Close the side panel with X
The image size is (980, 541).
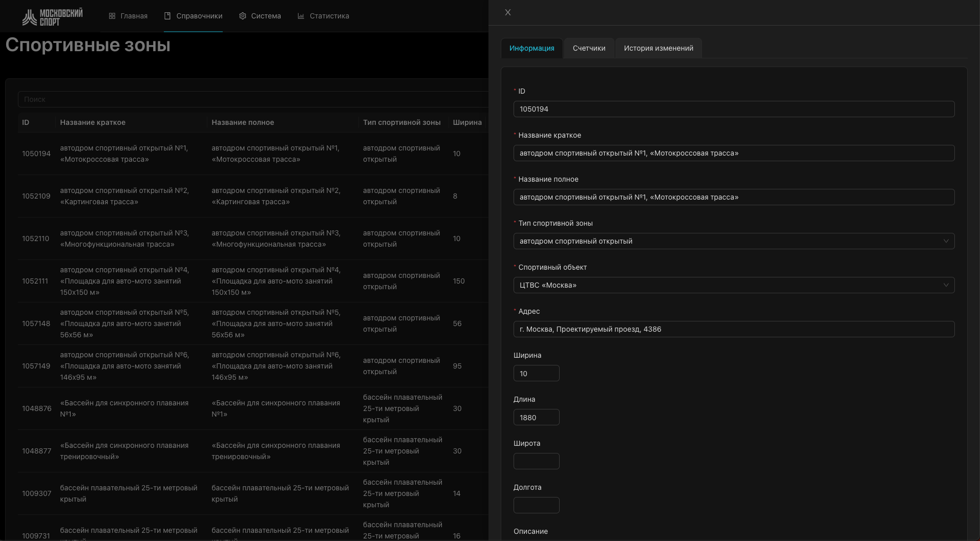508,12
